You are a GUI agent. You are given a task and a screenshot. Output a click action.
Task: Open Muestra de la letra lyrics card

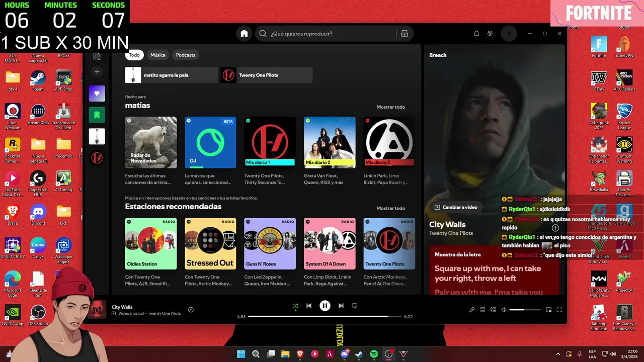click(494, 270)
